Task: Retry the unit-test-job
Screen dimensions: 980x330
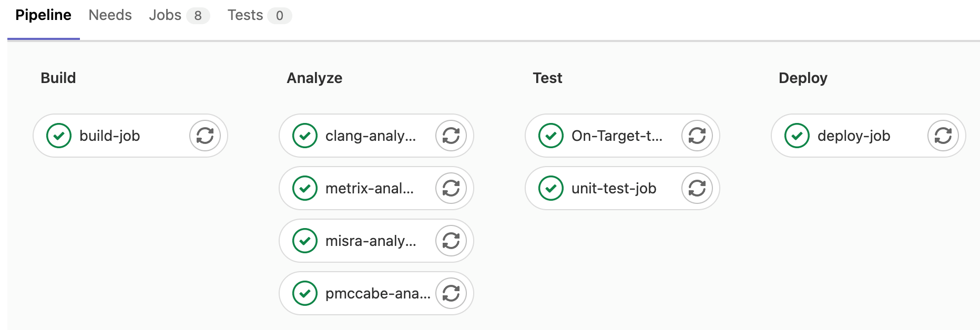Action: pyautogui.click(x=697, y=188)
